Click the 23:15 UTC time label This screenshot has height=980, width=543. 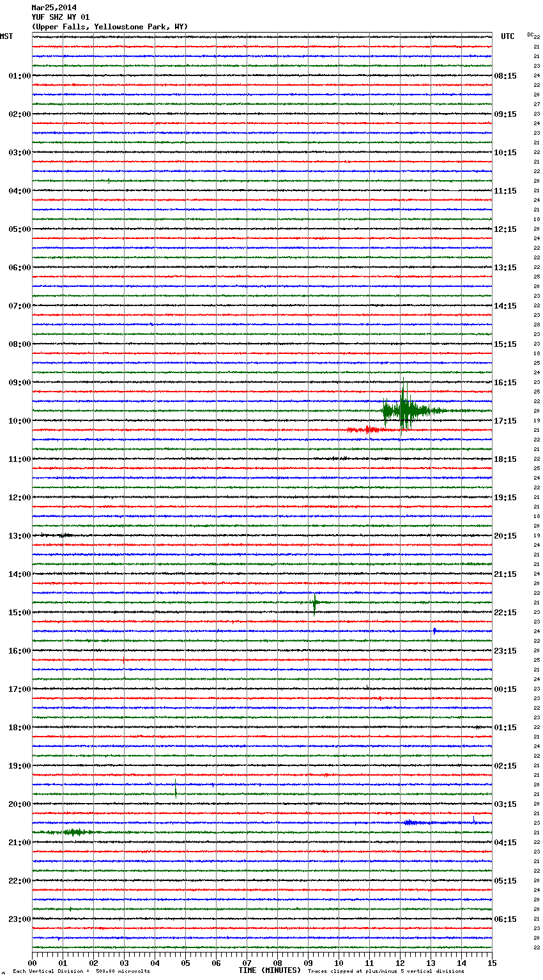[505, 651]
